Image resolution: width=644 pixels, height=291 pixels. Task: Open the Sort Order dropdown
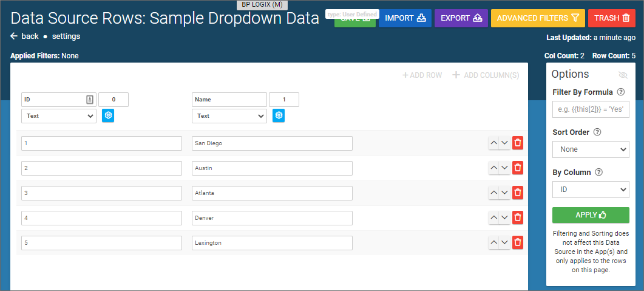(x=591, y=149)
